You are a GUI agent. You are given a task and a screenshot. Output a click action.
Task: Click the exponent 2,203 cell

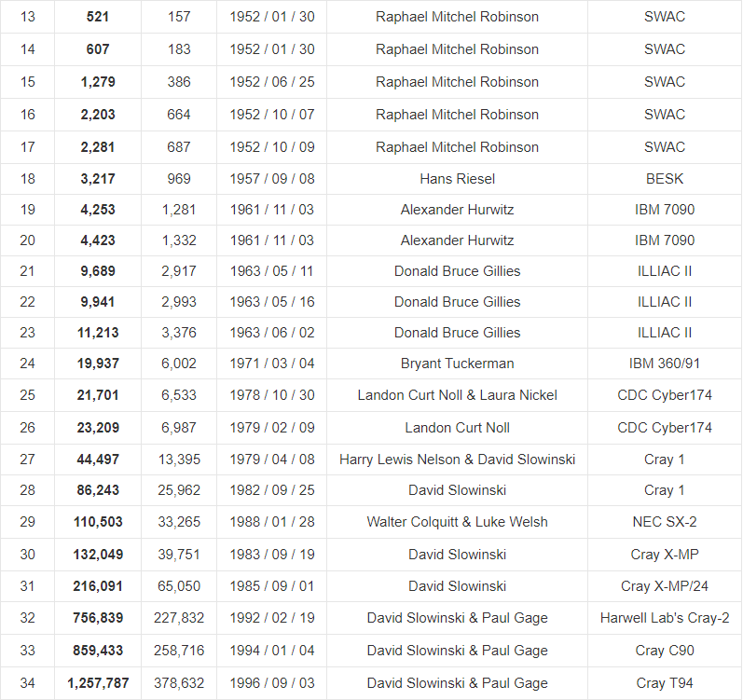click(x=98, y=115)
